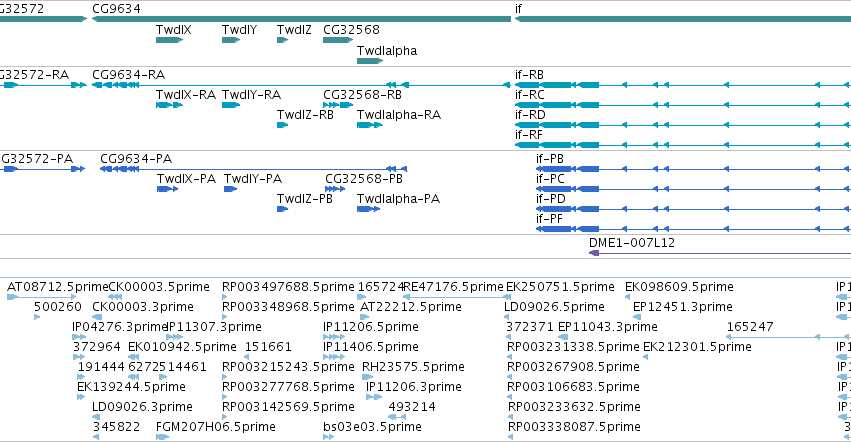Select the if-RF transcript label
This screenshot has height=442, width=851.
pos(529,135)
